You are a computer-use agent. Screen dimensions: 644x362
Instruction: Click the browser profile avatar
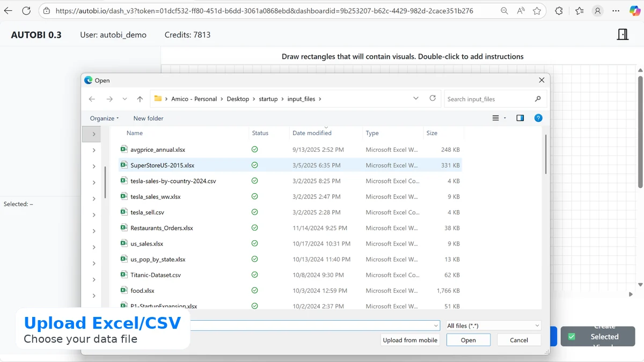tap(597, 11)
